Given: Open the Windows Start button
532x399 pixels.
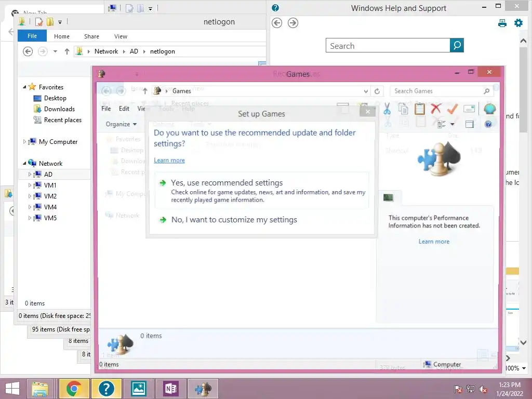Looking at the screenshot, I should coord(12,389).
